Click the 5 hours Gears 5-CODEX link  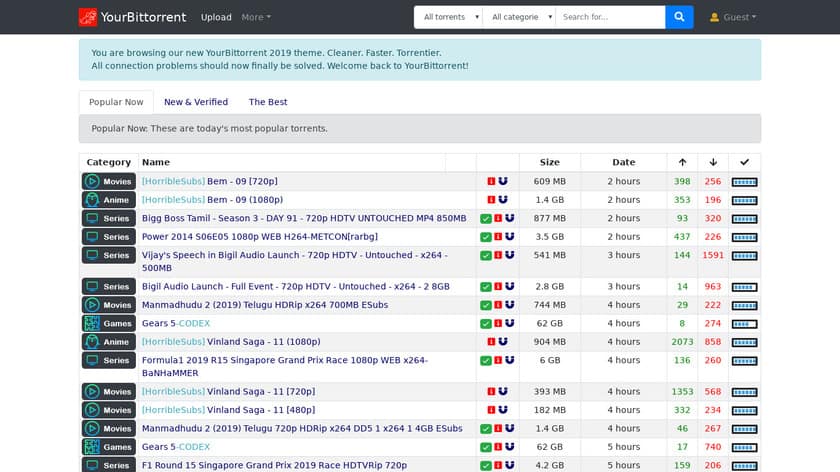[176, 447]
